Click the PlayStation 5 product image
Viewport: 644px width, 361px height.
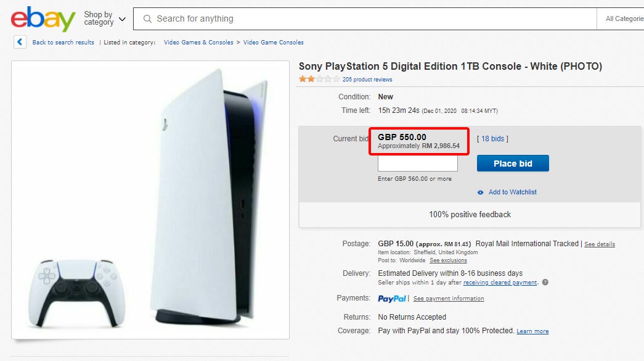pos(150,199)
